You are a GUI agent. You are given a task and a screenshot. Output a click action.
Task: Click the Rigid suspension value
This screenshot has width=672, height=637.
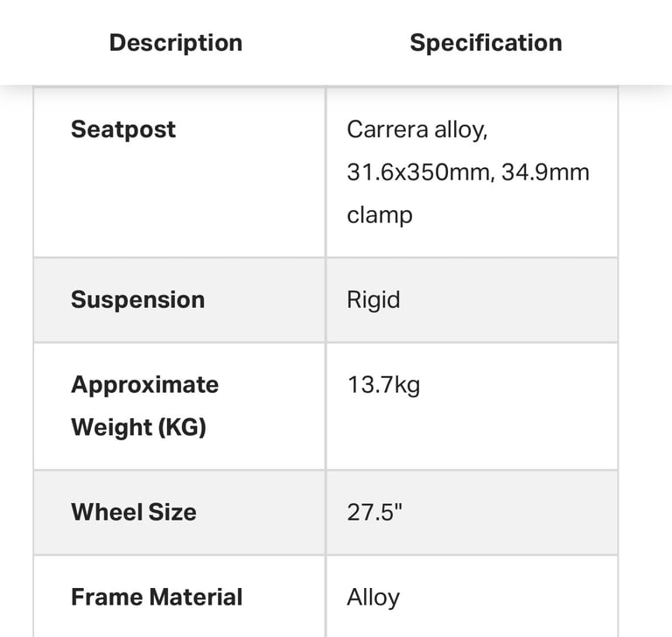point(374,299)
